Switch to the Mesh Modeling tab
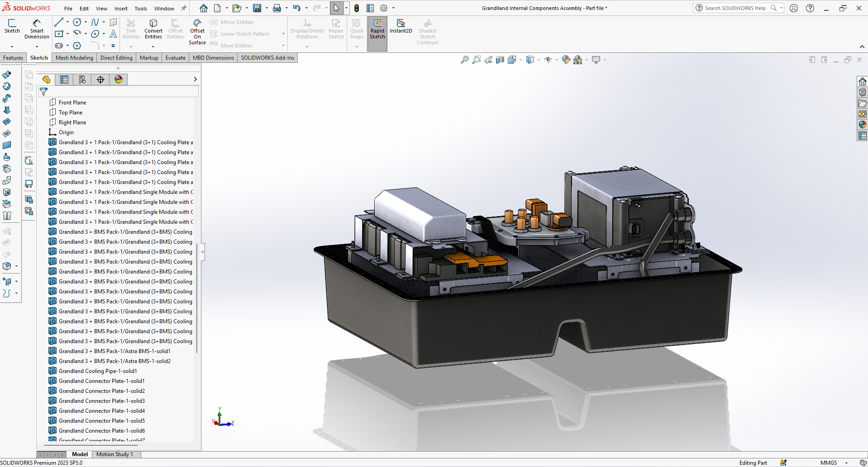The height and width of the screenshot is (467, 868). [74, 58]
